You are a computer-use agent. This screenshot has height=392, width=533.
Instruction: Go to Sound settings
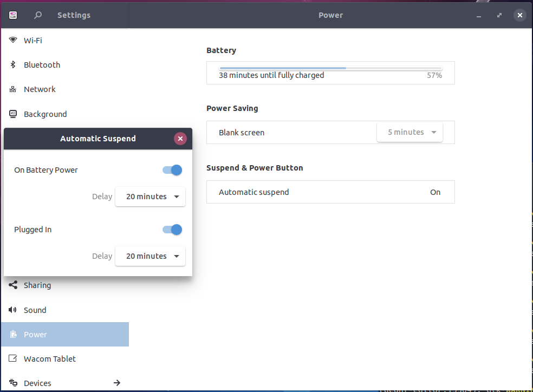pyautogui.click(x=65, y=310)
